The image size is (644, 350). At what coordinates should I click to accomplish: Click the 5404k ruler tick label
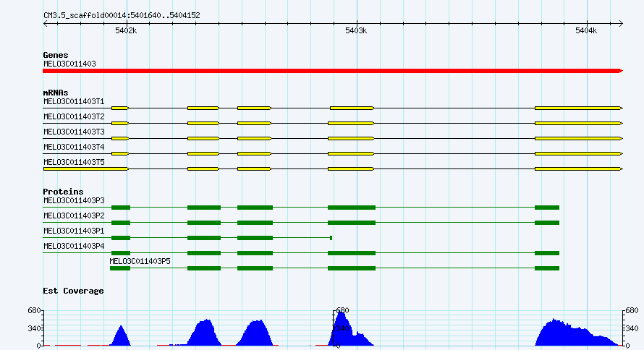pyautogui.click(x=585, y=31)
